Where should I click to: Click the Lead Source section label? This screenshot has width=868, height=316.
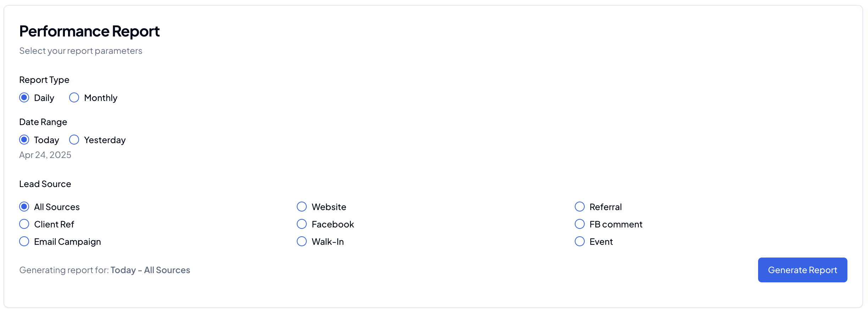45,184
